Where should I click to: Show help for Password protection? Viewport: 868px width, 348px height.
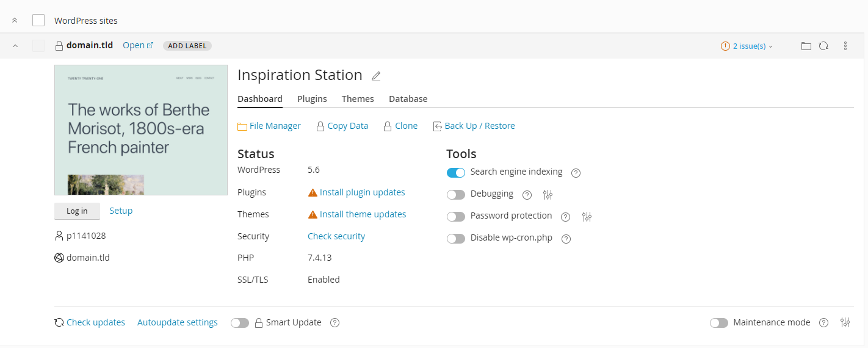coord(565,217)
